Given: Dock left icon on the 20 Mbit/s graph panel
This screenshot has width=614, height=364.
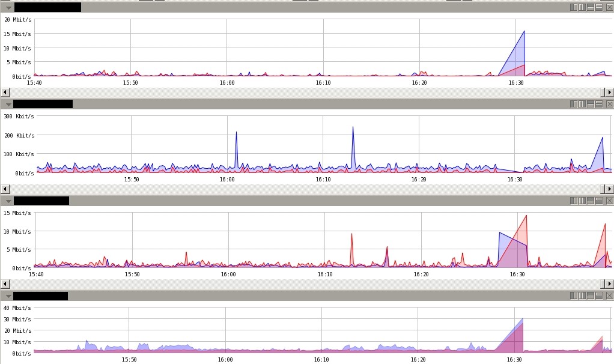Looking at the screenshot, I should (574, 7).
